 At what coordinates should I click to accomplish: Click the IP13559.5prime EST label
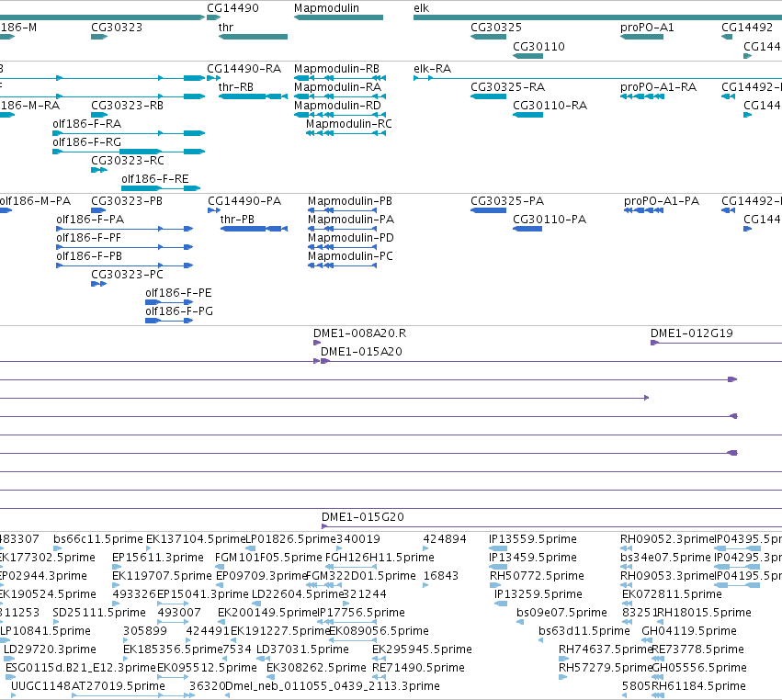[533, 539]
